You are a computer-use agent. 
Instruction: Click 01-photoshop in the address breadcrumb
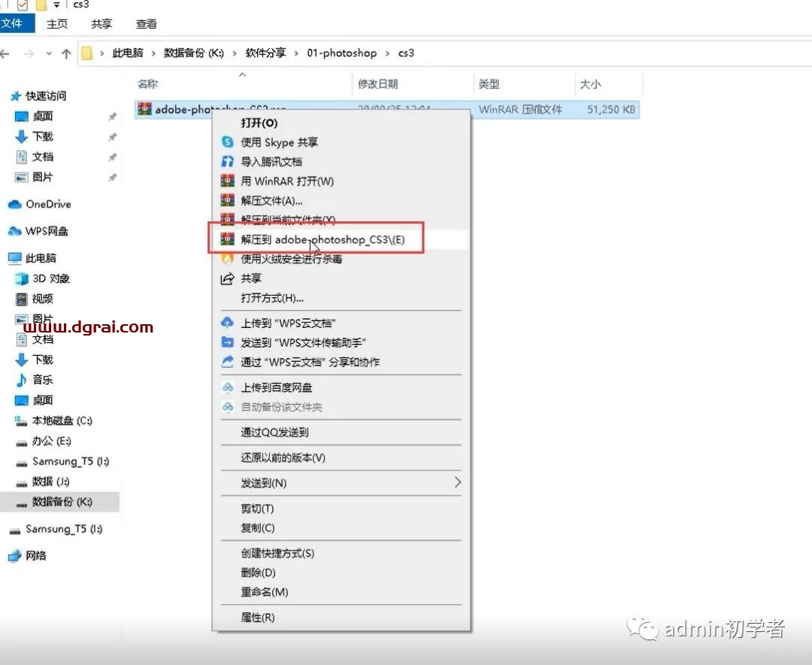click(342, 53)
